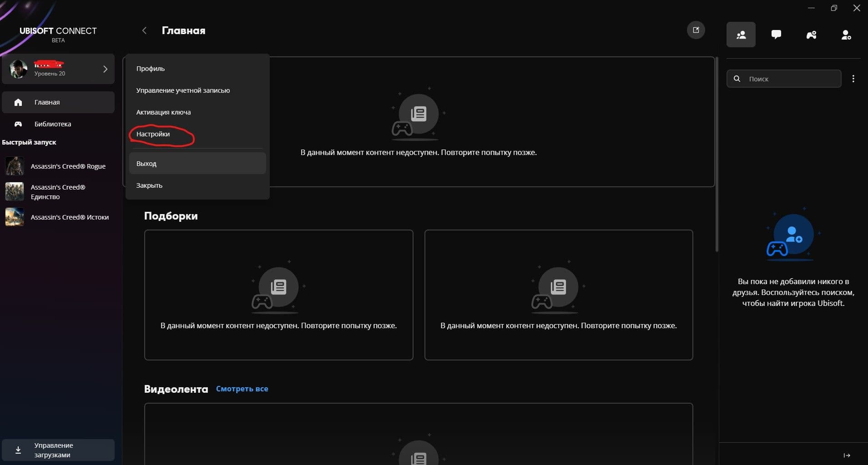Choose Профиль from the dropdown menu
868x465 pixels.
coord(151,69)
